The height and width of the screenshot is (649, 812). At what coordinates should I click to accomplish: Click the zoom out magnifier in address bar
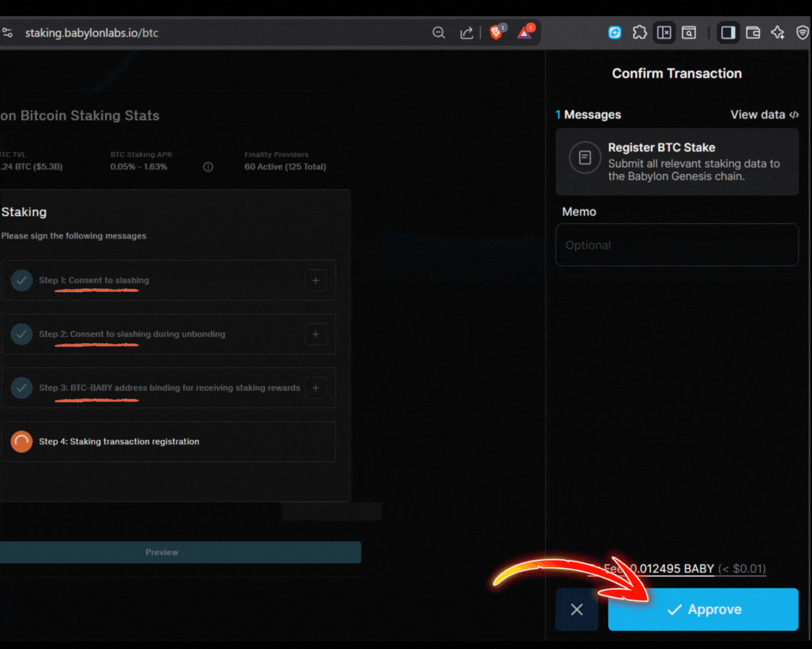coord(439,33)
